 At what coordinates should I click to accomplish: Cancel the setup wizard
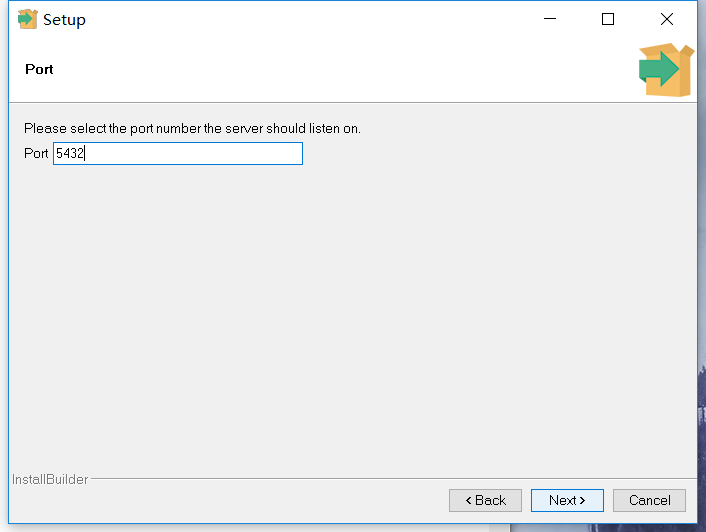[649, 500]
